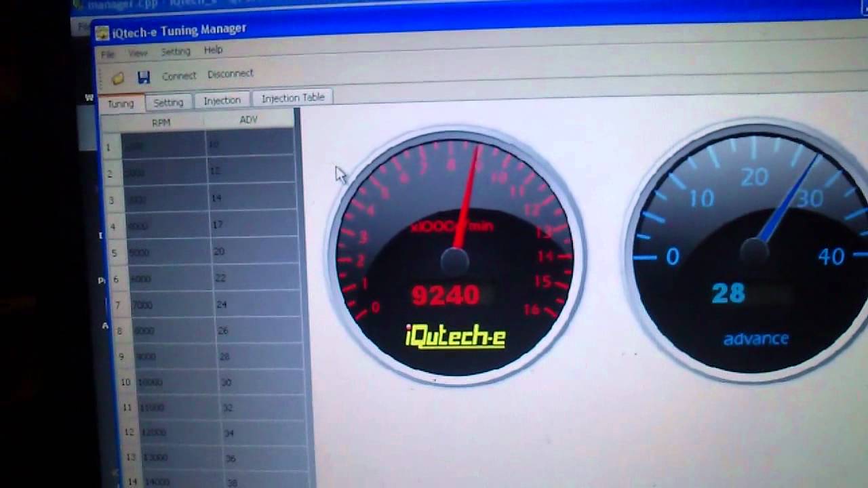This screenshot has height=488, width=868.
Task: Click the RPM cell showing 7000
Action: (172, 305)
